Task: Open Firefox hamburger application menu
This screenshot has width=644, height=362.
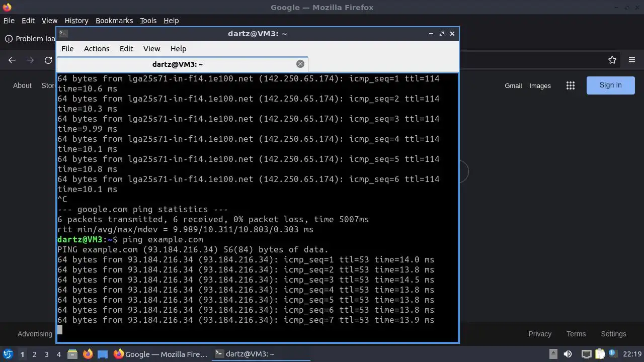Action: click(632, 60)
